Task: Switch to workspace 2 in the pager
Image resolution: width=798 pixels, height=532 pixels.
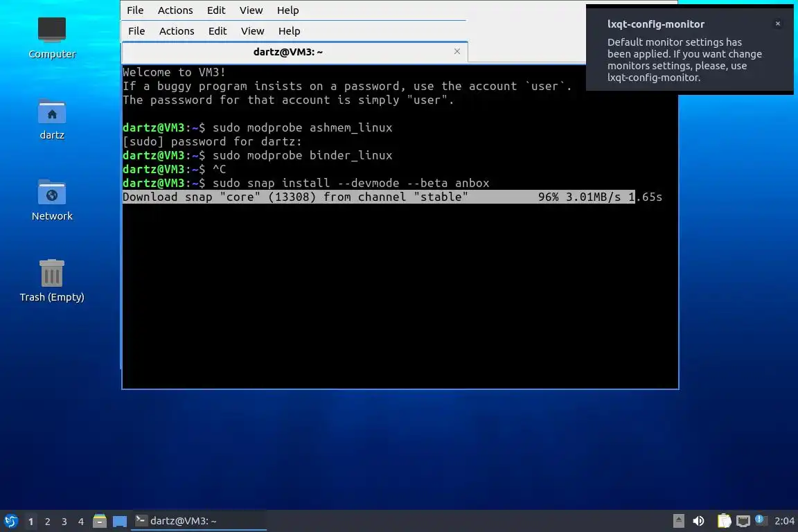Action: (47, 522)
